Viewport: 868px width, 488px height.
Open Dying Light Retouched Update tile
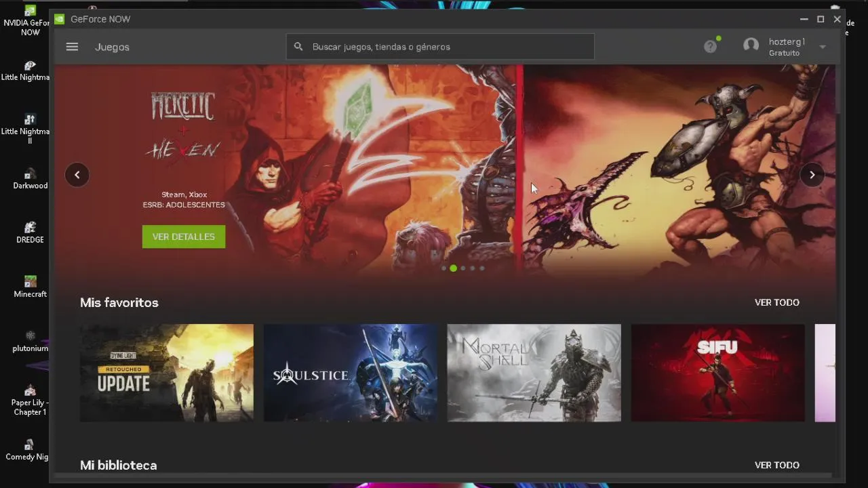(x=167, y=373)
